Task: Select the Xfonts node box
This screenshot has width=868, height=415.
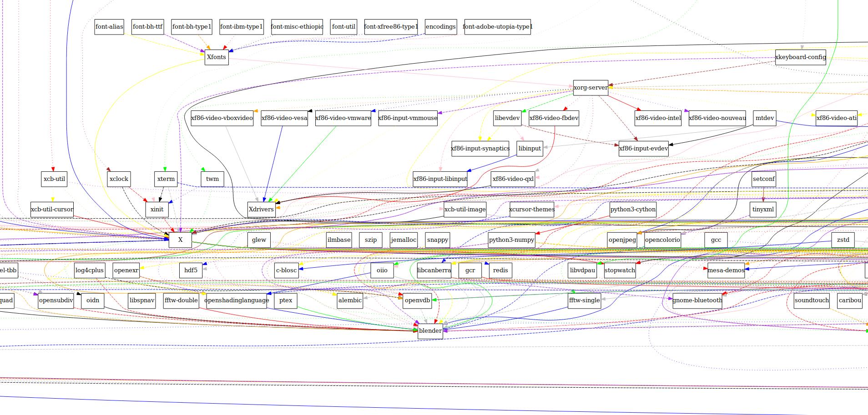Action: 216,57
